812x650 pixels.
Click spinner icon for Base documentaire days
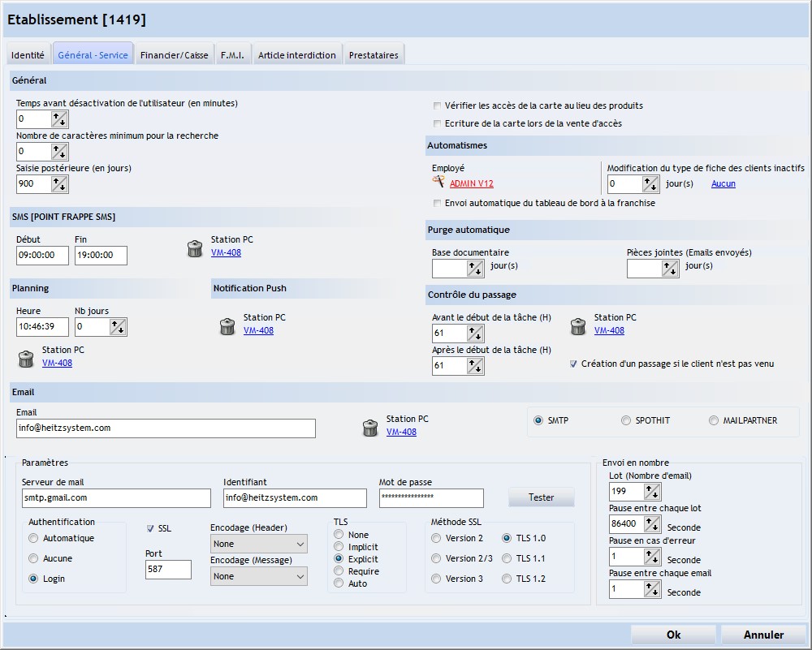click(476, 269)
